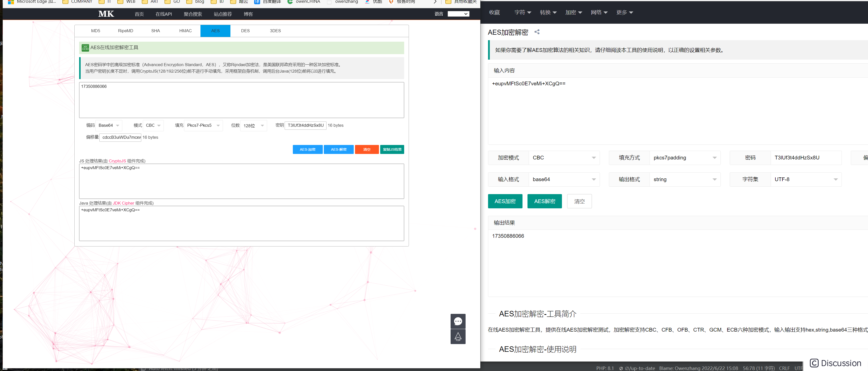Click the green AES tool heading icon
The height and width of the screenshot is (371, 868).
click(85, 48)
